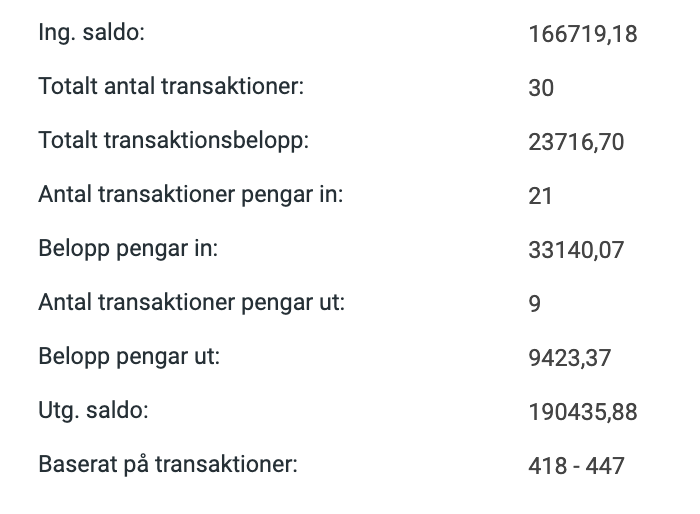Select the total transaction count 30

(541, 89)
